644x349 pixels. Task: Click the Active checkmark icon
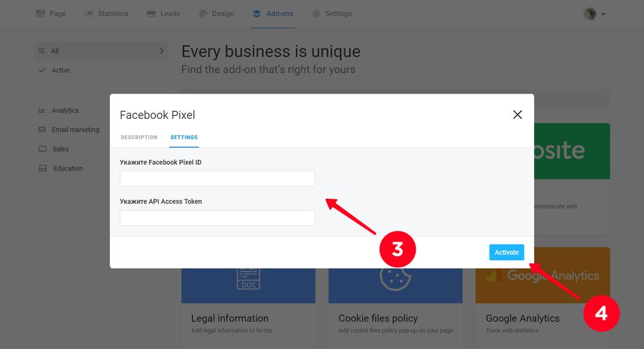point(42,70)
